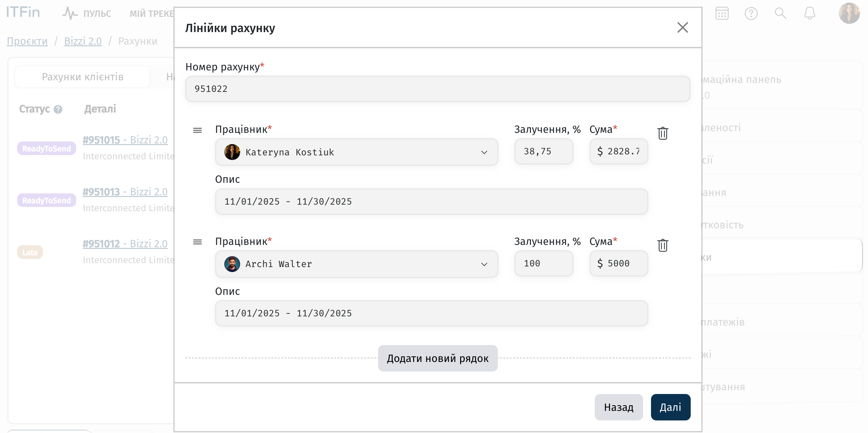This screenshot has width=868, height=433.
Task: Grab the drag handle of the first line
Action: [197, 130]
